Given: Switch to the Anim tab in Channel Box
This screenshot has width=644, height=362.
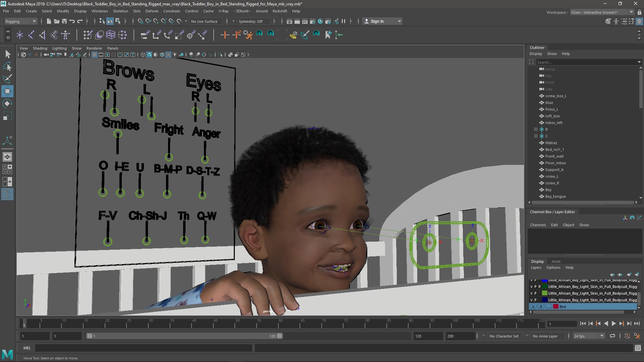Looking at the screenshot, I should click(x=556, y=261).
